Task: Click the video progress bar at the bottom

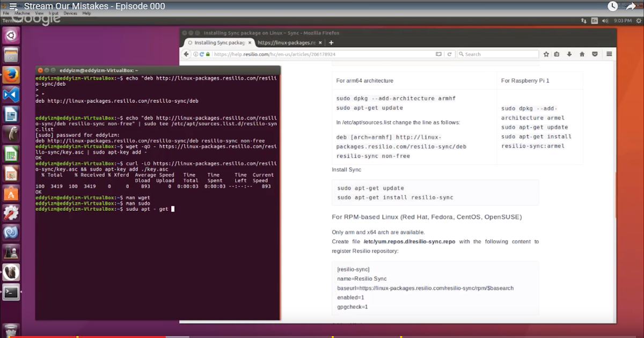Action: tap(322, 336)
